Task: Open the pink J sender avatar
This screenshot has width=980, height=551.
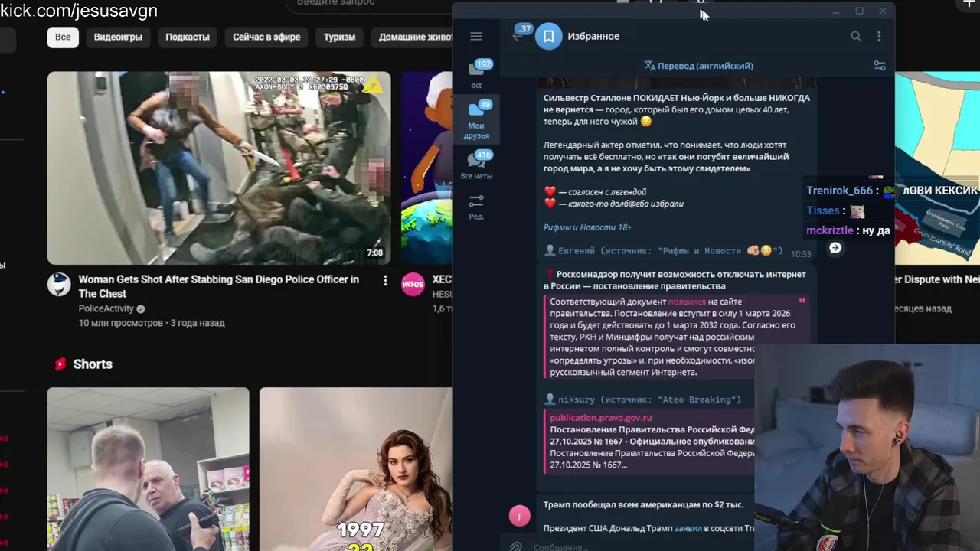Action: point(519,516)
